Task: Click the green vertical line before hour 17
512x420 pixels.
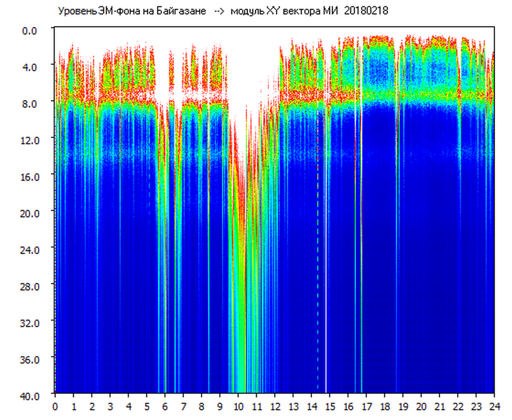Action: click(x=361, y=280)
